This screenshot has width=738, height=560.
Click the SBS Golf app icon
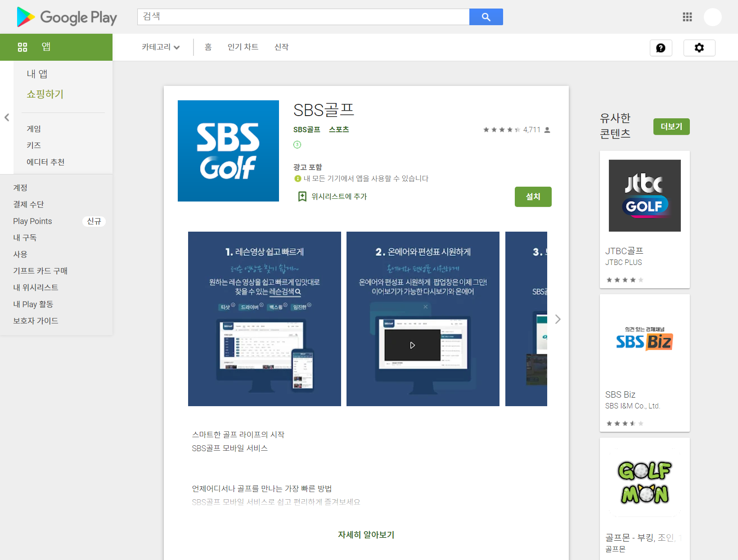pos(228,151)
